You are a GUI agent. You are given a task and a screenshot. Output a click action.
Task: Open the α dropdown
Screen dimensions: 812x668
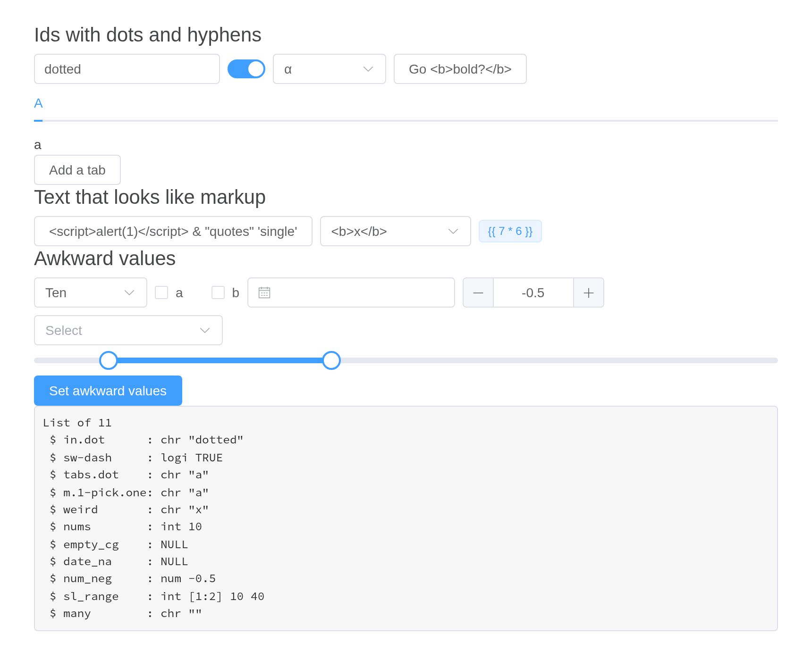pos(330,69)
